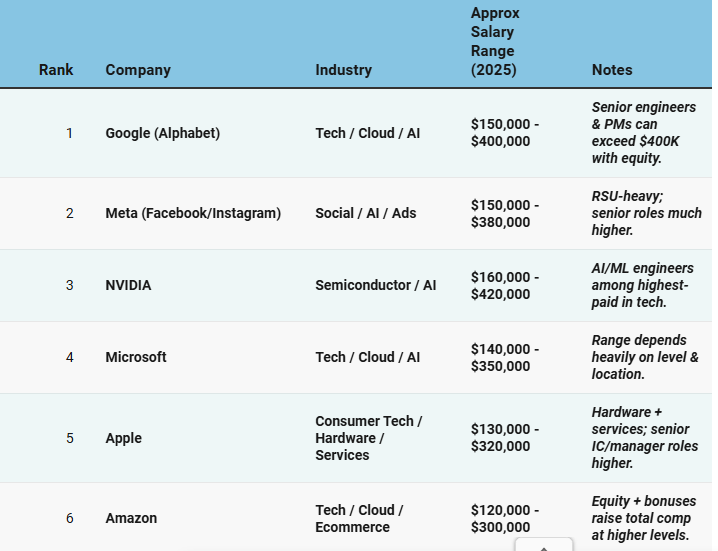Click the RSU-heavy note for Meta
This screenshot has width=718, height=551.
[x=646, y=213]
